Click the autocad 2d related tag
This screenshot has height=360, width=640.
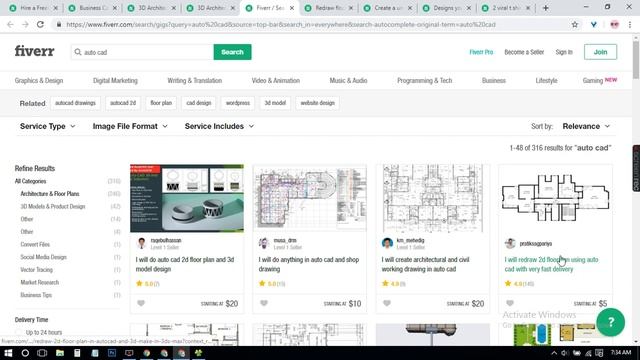[x=122, y=103]
